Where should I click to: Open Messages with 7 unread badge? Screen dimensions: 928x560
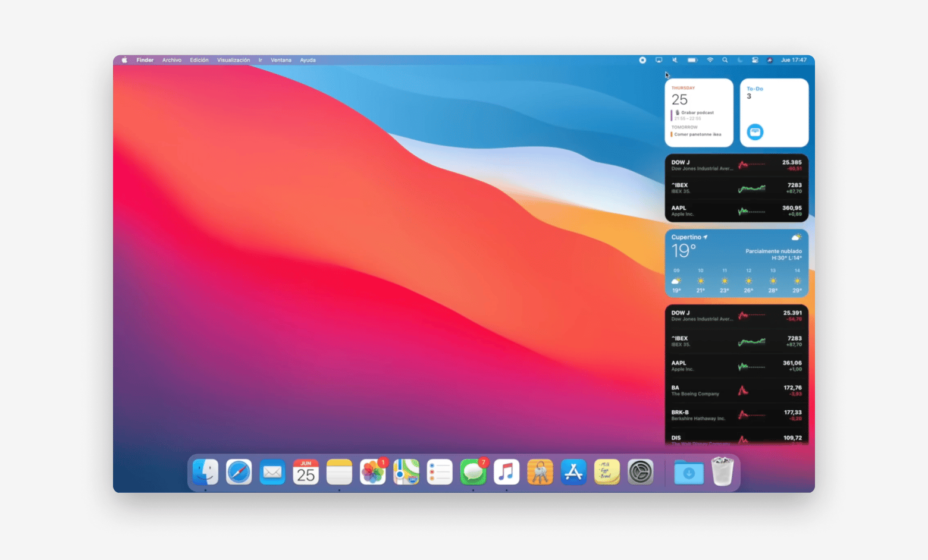pos(473,473)
